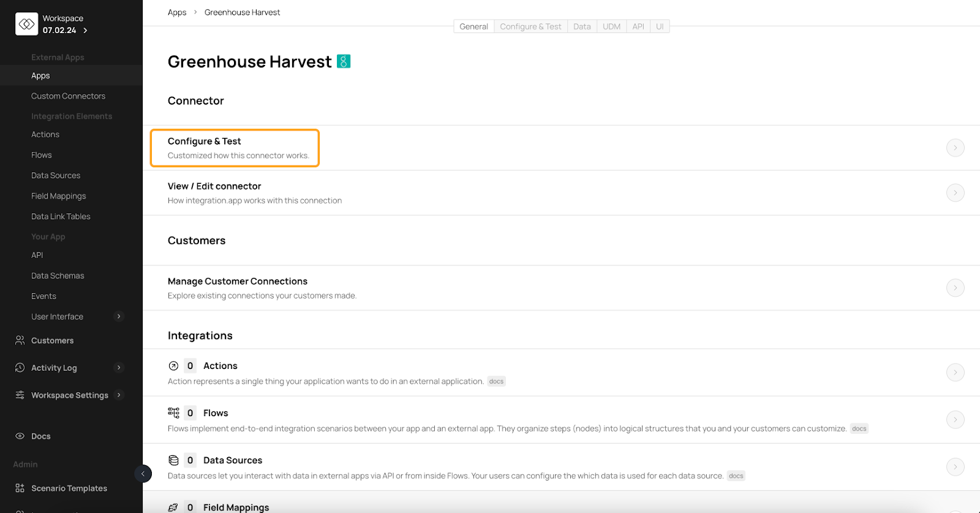Click the workspace logo icon
Image resolution: width=980 pixels, height=513 pixels.
click(x=26, y=24)
